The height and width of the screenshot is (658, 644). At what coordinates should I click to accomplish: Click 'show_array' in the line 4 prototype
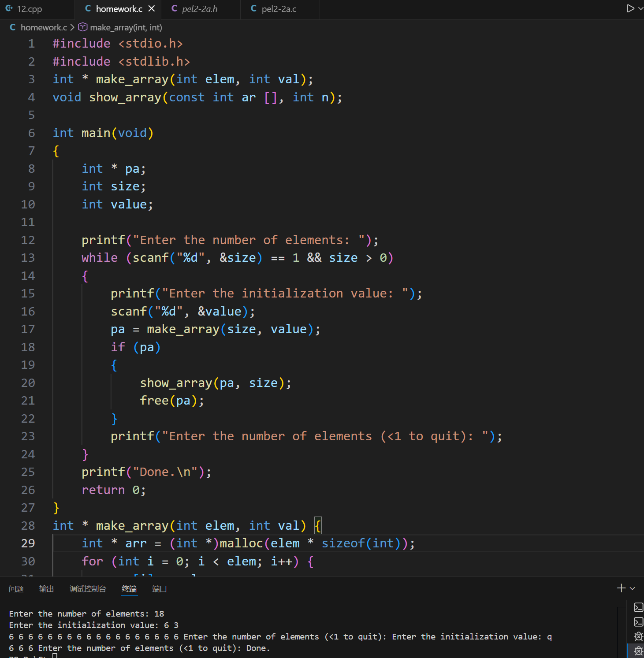coord(125,97)
